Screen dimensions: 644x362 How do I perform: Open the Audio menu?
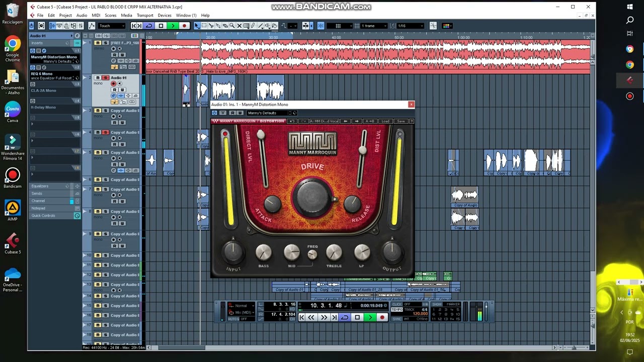click(x=82, y=16)
